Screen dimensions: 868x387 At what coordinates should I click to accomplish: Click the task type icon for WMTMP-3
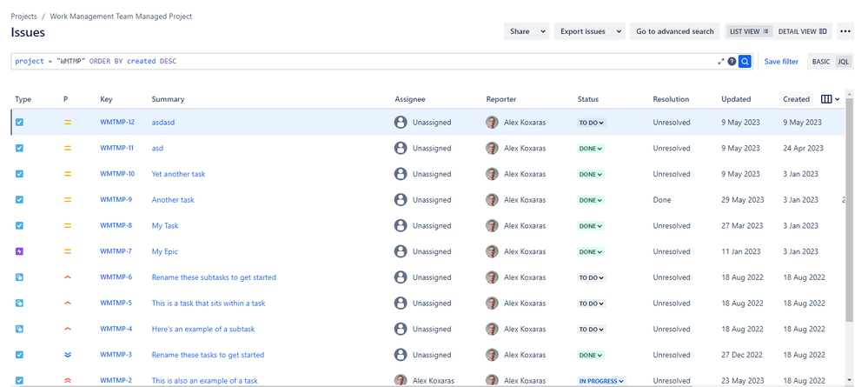[x=19, y=355]
